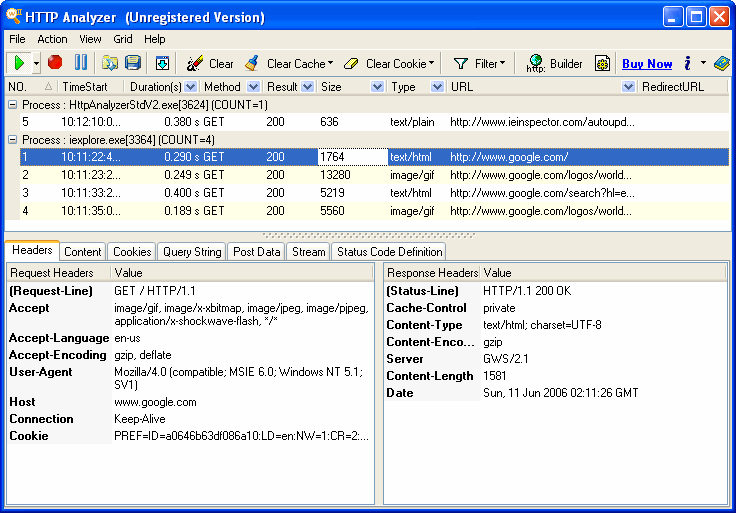Screen dimensions: 736x513
Task: Click the auto-scroll down-arrow toolbar icon
Action: click(162, 62)
